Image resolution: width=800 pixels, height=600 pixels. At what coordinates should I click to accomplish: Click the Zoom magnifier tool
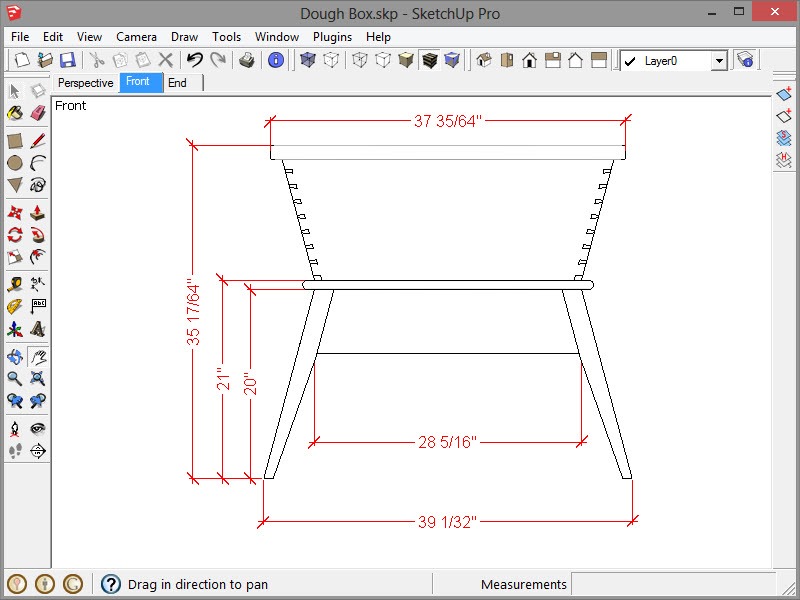click(x=15, y=379)
